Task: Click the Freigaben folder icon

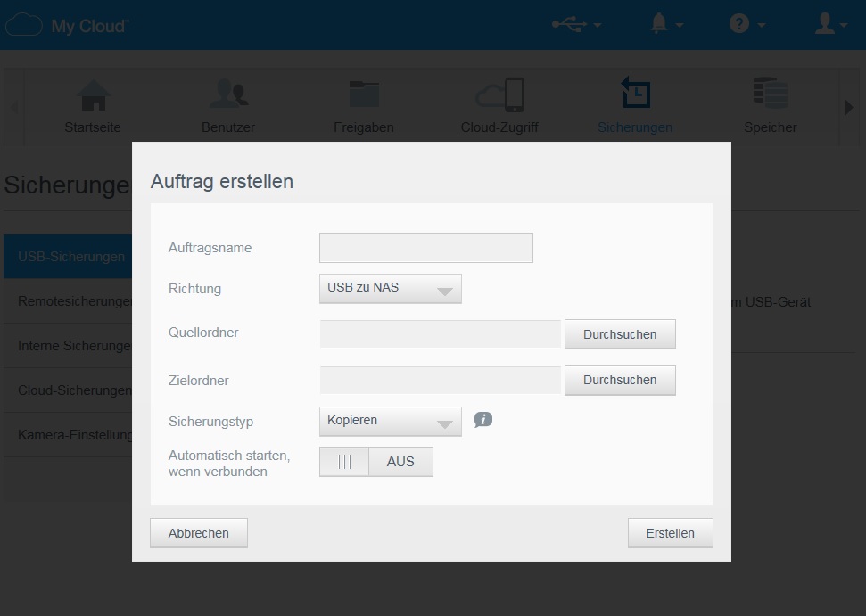Action: point(364,94)
